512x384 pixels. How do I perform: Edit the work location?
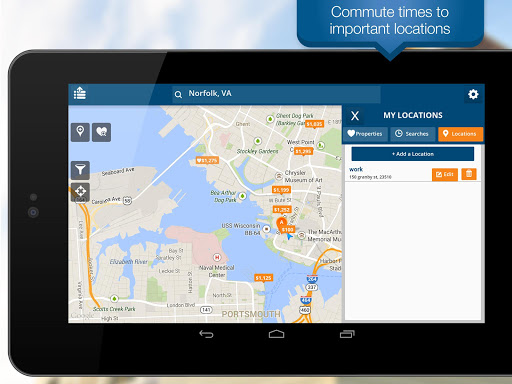click(x=445, y=174)
